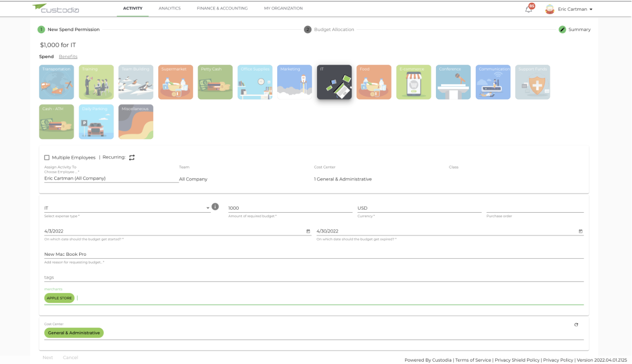Viewport: 632px width, 364px height.
Task: Focus the Purchase order field
Action: [x=535, y=208]
